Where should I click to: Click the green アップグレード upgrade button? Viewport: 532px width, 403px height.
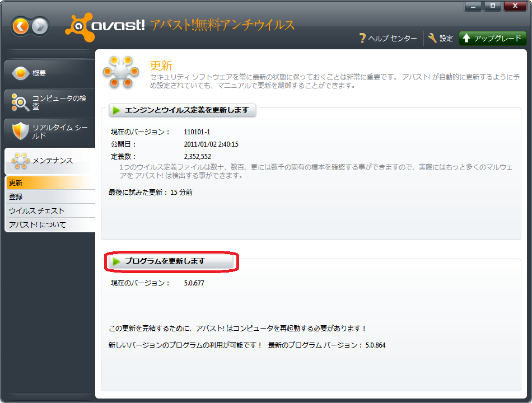(492, 38)
